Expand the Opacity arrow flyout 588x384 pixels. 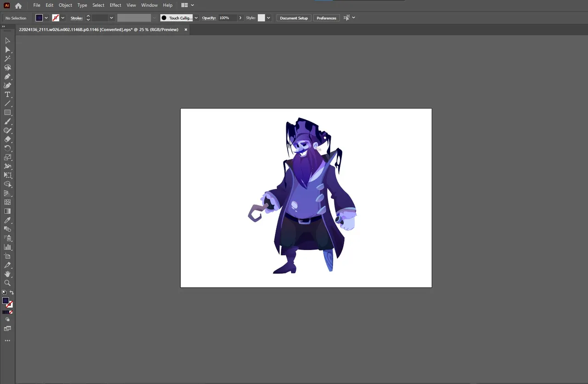coord(240,18)
